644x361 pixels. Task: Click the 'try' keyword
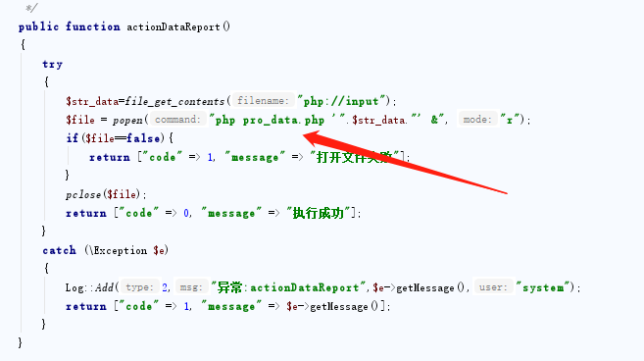53,65
